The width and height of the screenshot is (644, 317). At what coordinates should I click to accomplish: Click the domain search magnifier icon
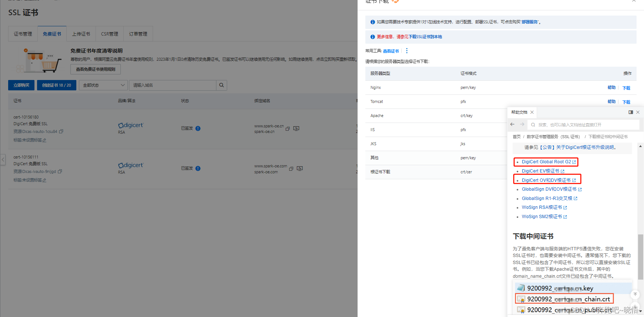[222, 85]
